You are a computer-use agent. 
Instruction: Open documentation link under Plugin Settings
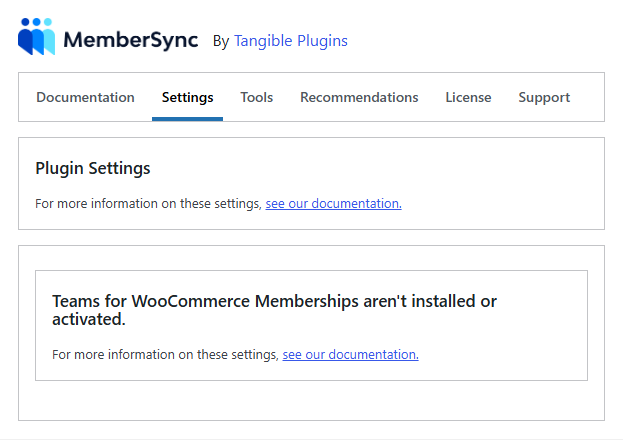click(x=334, y=204)
